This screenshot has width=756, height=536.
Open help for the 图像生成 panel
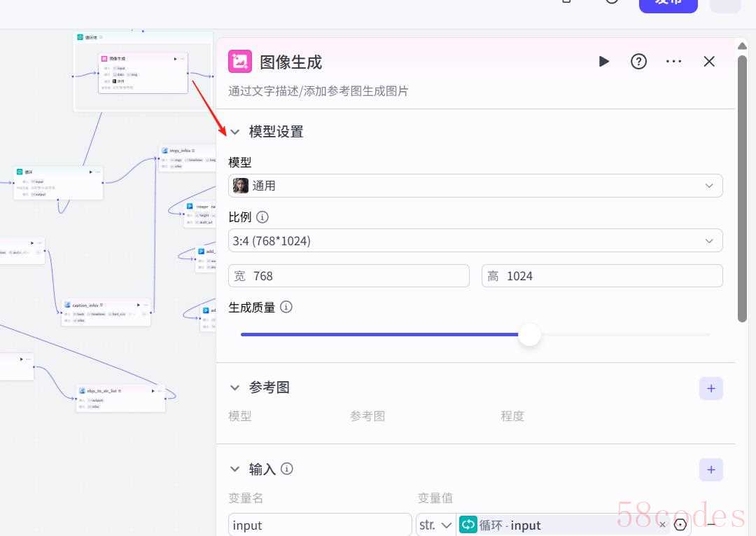(638, 62)
